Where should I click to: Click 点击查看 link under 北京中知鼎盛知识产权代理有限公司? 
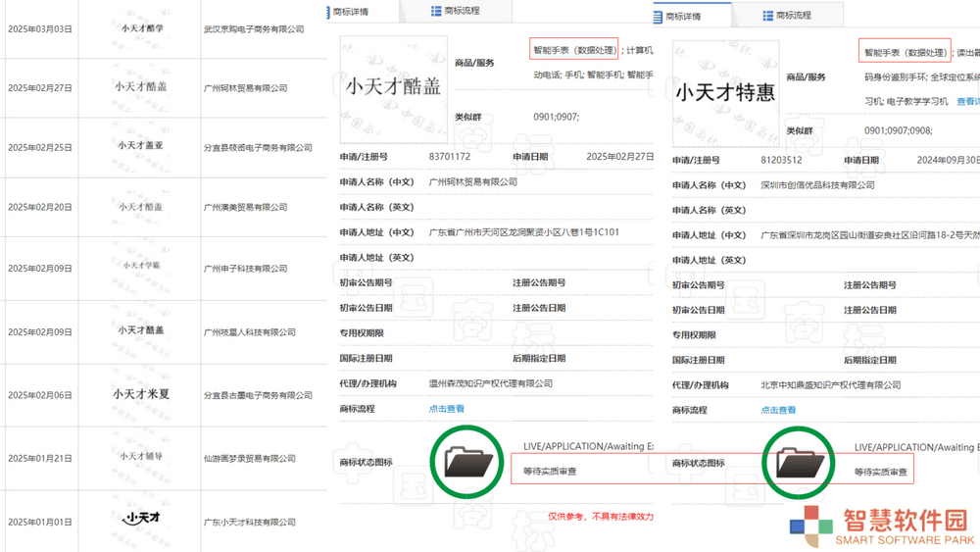click(778, 410)
